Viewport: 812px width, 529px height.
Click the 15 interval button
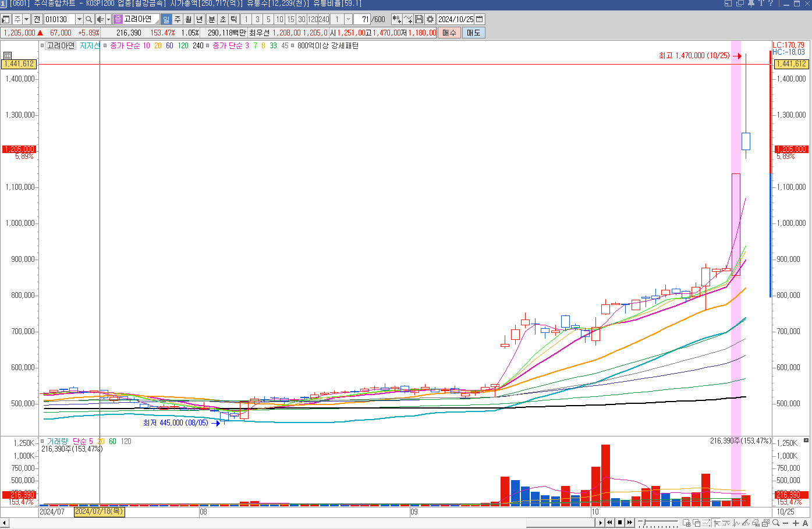[290, 19]
